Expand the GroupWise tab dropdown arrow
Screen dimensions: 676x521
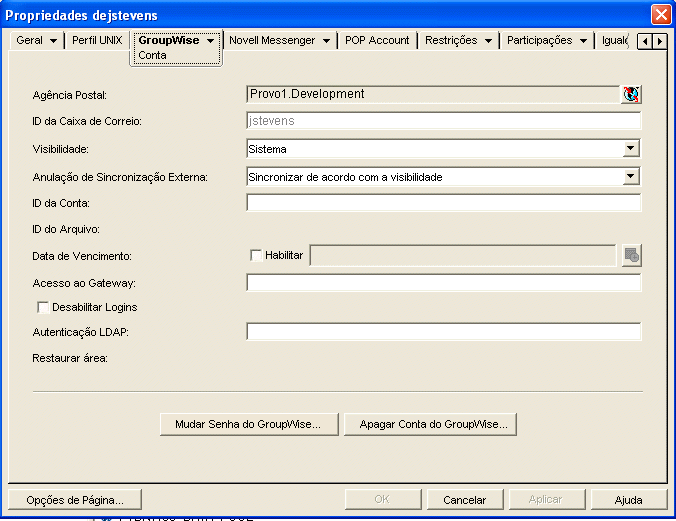pos(211,41)
